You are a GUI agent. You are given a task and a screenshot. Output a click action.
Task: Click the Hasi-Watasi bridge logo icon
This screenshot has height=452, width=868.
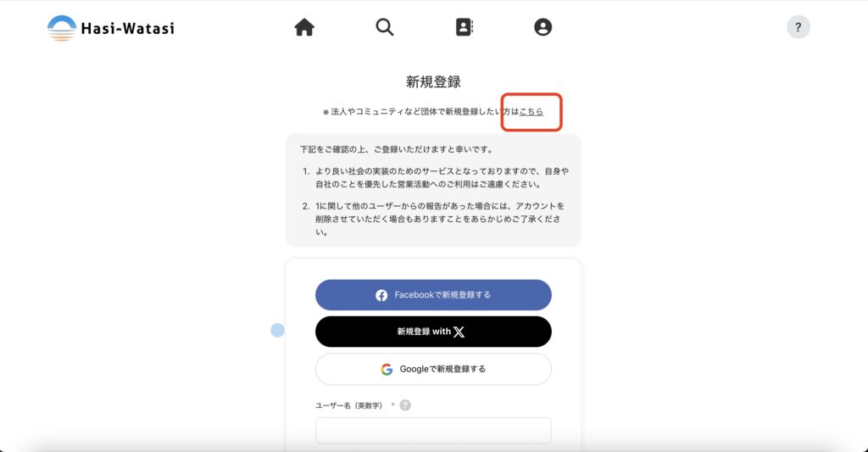(x=61, y=28)
